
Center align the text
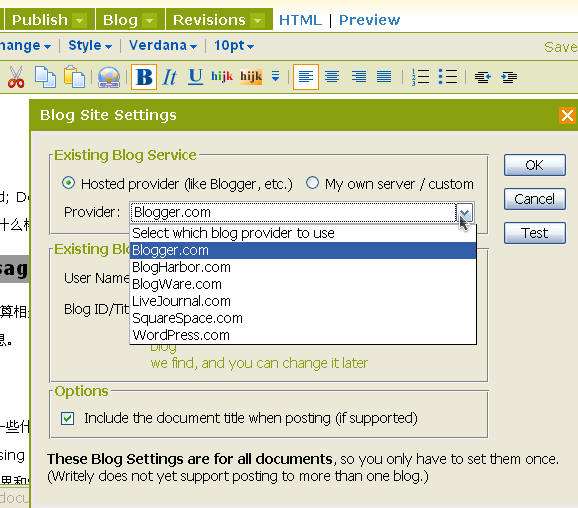point(332,77)
